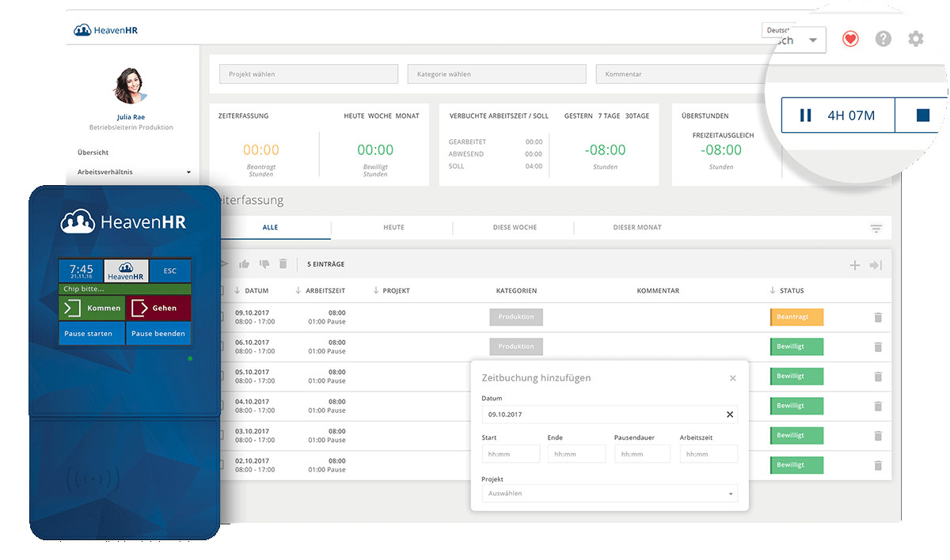Switch to DIESE WOCHE tab

tap(515, 228)
